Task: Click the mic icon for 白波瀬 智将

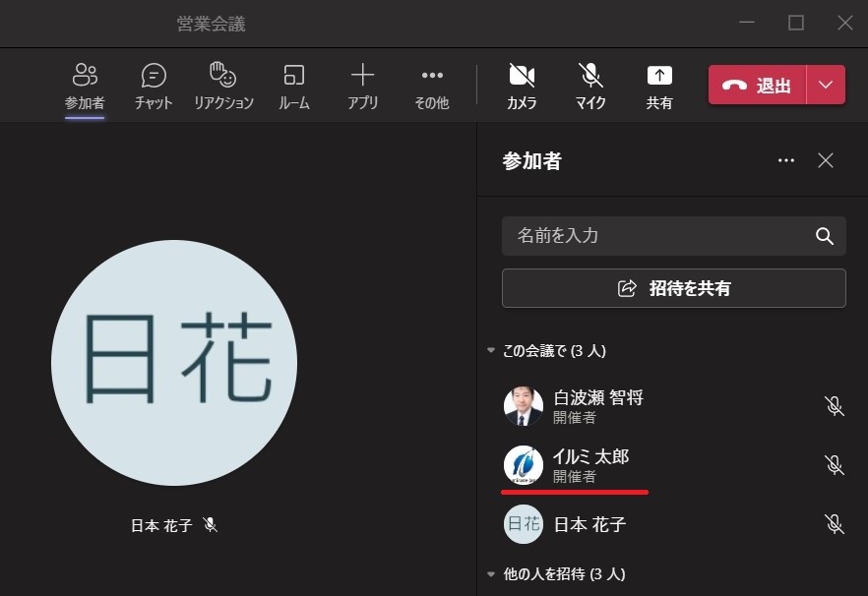Action: click(834, 406)
